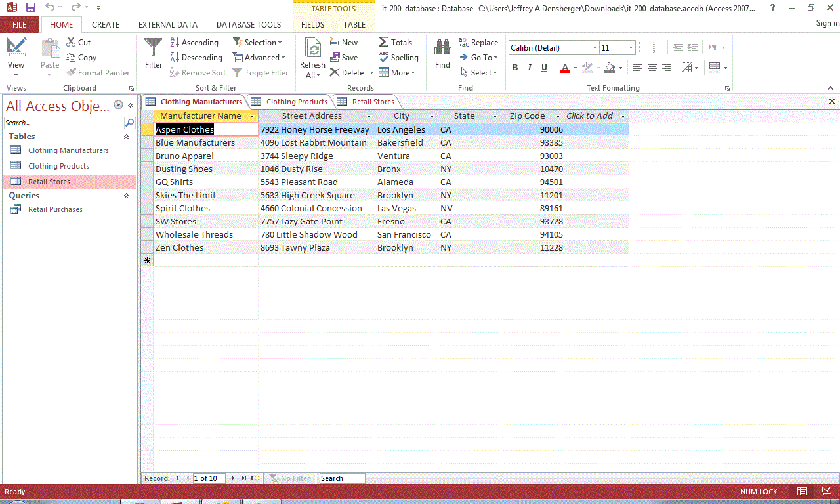Apply bold formatting
Image resolution: width=840 pixels, height=504 pixels.
pyautogui.click(x=515, y=68)
